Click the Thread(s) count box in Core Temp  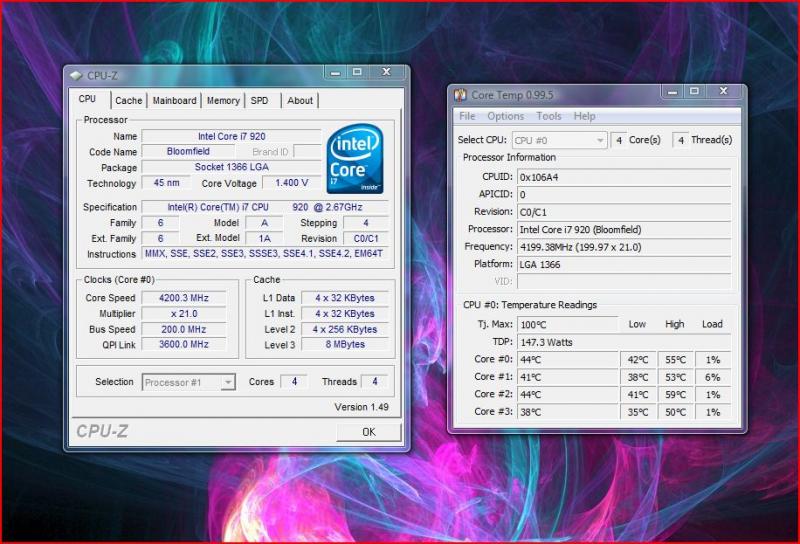coord(681,140)
